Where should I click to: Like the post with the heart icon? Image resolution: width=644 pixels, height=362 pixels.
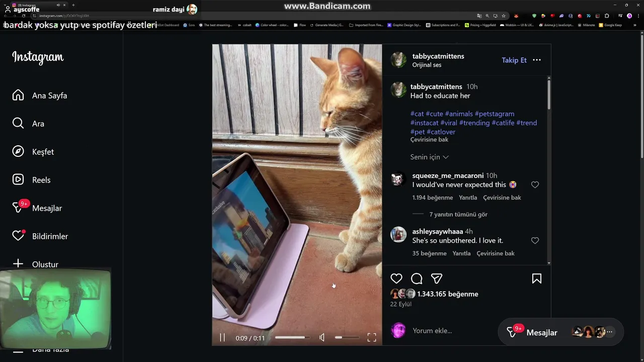(396, 279)
